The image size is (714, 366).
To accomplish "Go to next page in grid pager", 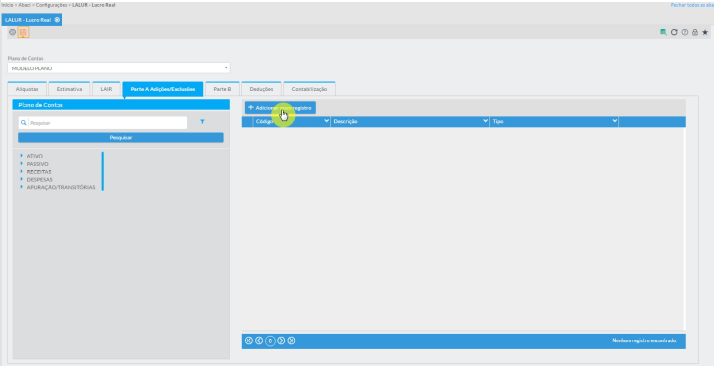I will click(x=281, y=341).
